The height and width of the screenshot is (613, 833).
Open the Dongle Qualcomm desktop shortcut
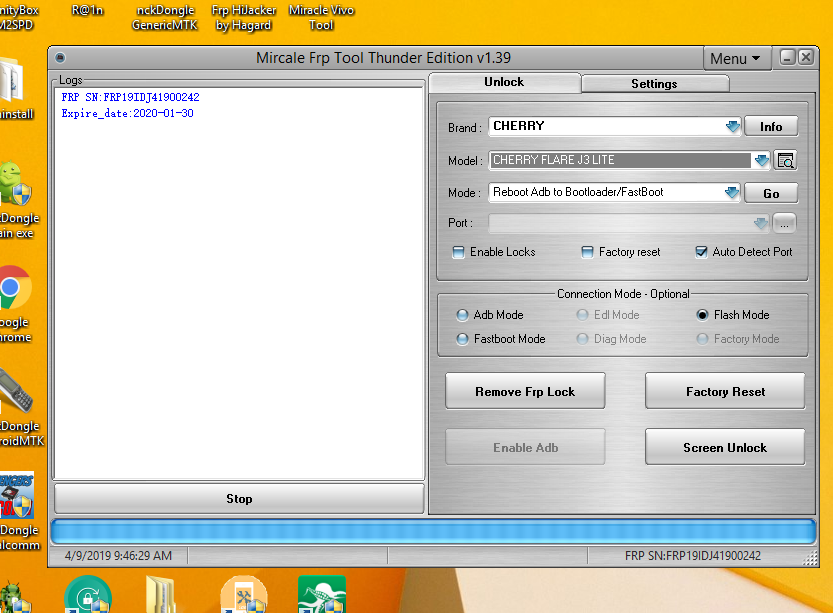coord(18,511)
